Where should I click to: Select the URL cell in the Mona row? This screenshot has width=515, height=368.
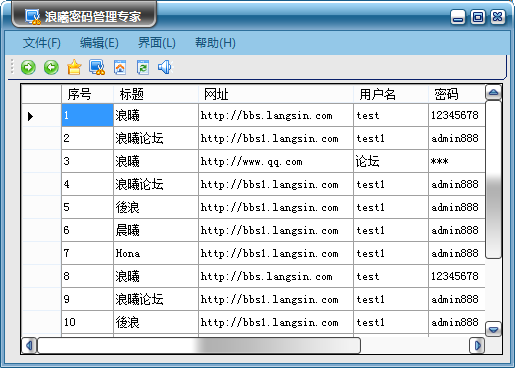[276, 253]
